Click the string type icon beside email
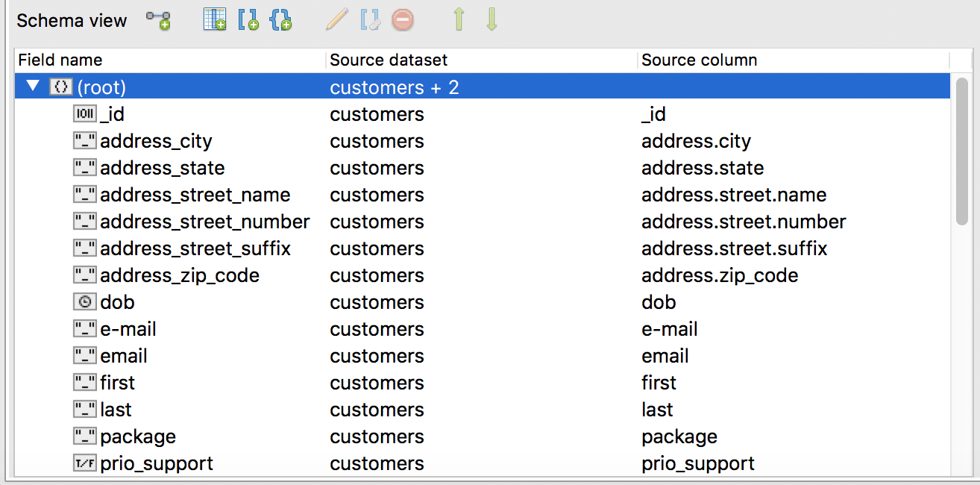 84,355
